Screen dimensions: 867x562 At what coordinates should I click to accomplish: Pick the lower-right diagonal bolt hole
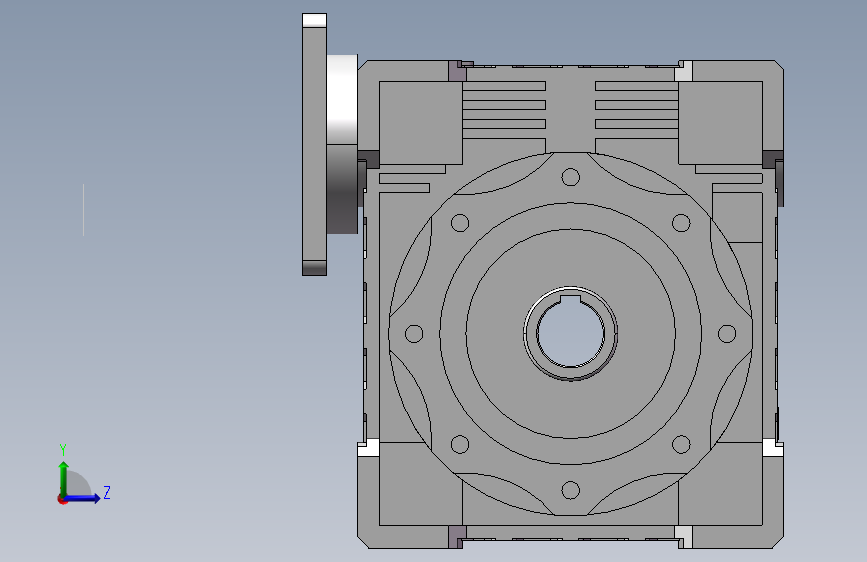[x=681, y=444]
